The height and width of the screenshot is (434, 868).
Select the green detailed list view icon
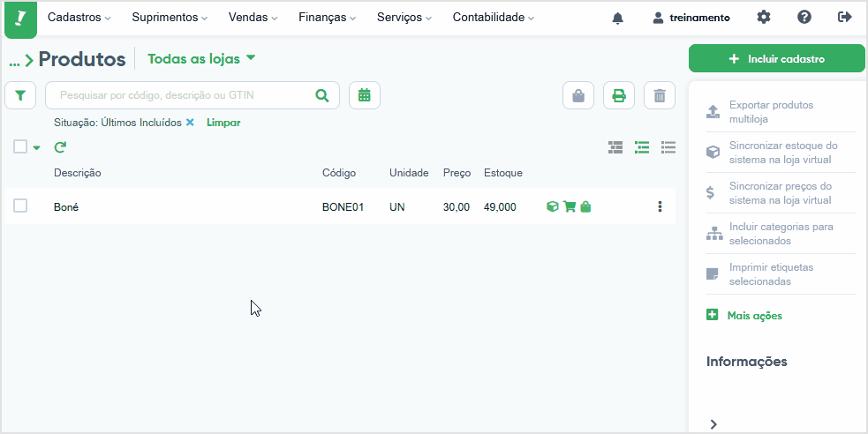point(642,147)
